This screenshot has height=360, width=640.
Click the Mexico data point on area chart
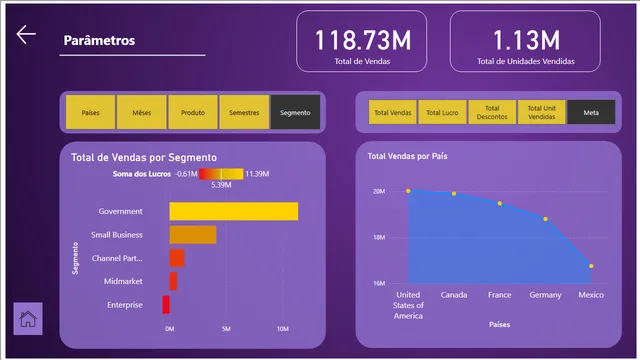591,266
